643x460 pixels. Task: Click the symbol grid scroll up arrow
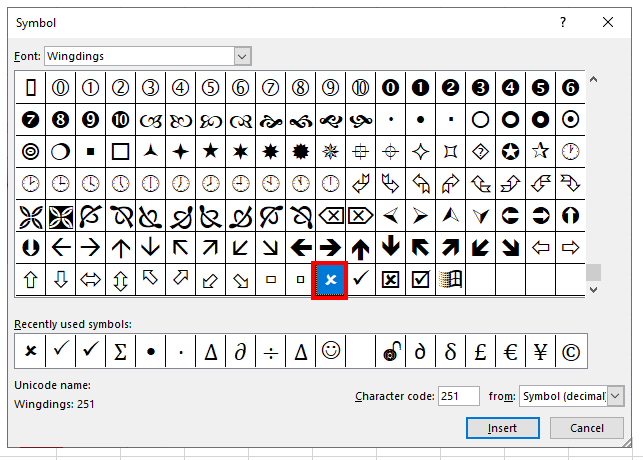pyautogui.click(x=594, y=80)
